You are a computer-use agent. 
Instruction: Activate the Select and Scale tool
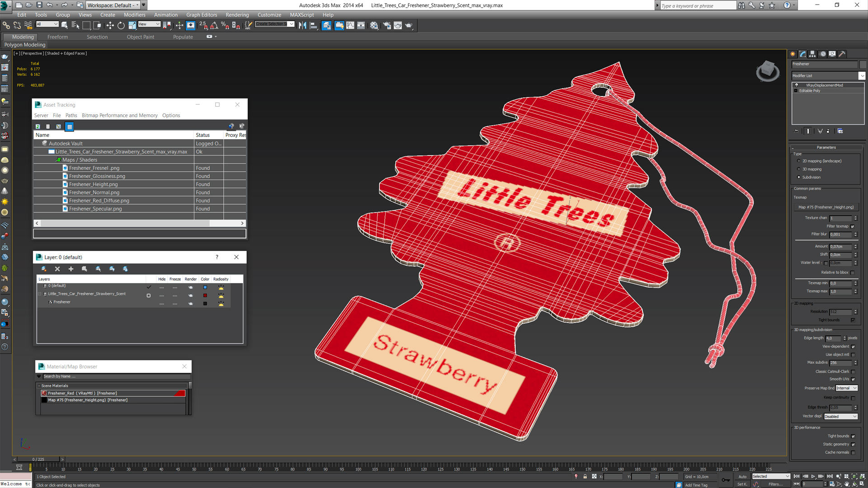pyautogui.click(x=132, y=25)
